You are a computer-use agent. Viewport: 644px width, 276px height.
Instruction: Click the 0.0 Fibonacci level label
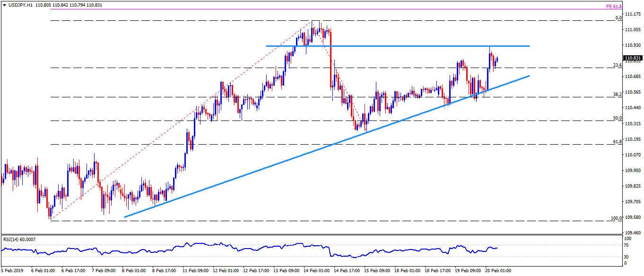click(618, 18)
